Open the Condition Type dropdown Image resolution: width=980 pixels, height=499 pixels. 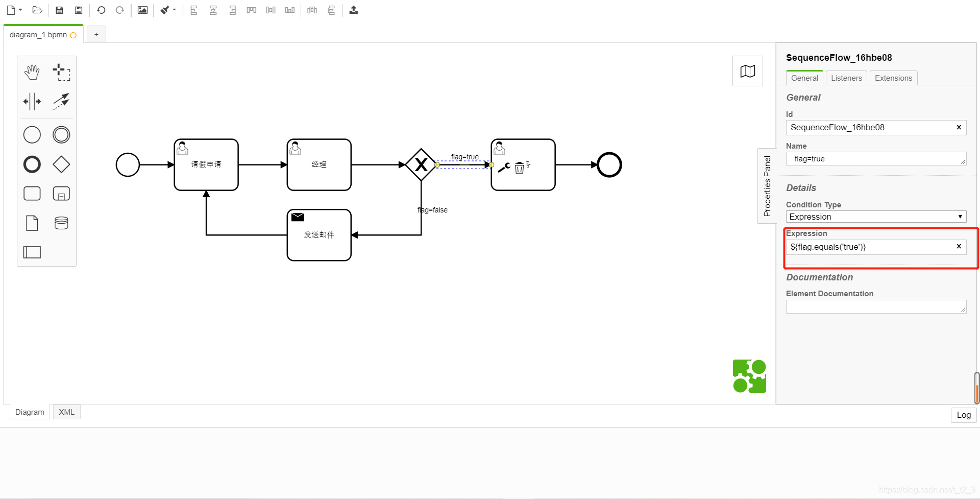(x=876, y=217)
